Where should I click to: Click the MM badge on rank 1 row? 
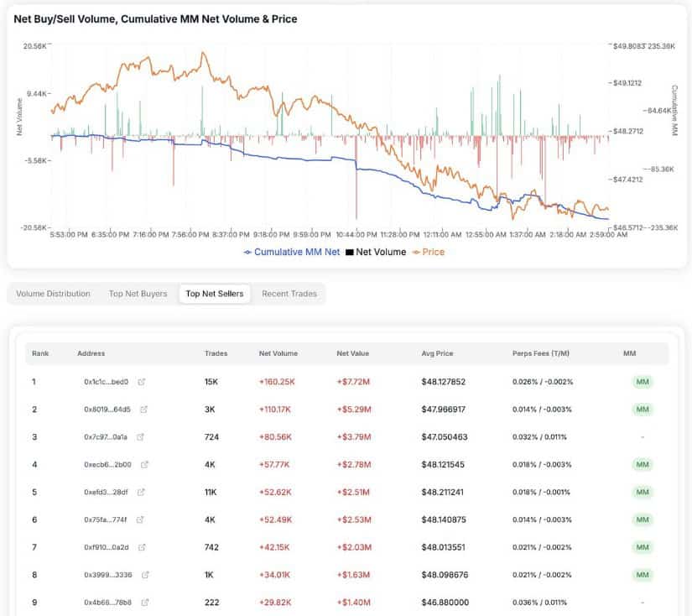(643, 382)
